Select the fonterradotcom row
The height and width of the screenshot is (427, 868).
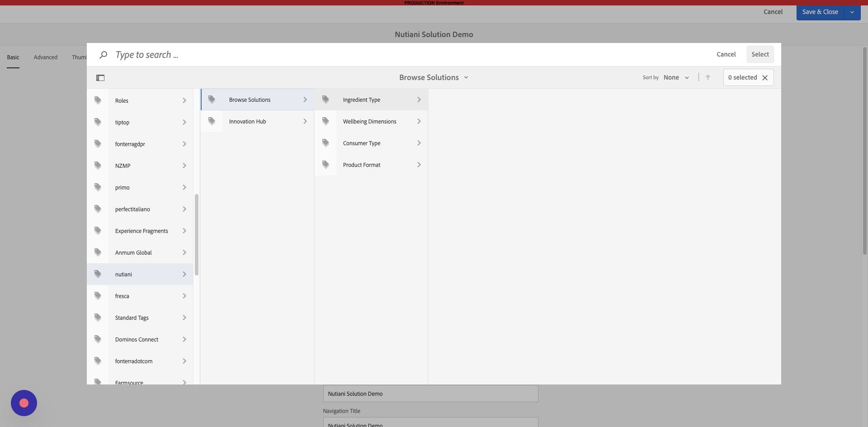[x=140, y=361]
